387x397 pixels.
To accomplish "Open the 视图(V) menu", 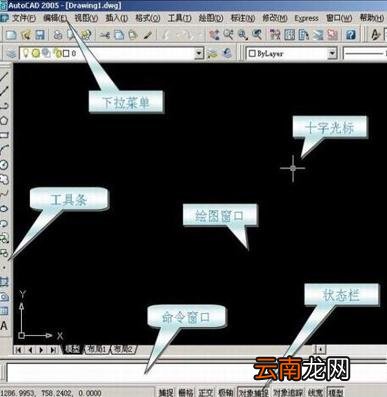I will click(x=86, y=18).
